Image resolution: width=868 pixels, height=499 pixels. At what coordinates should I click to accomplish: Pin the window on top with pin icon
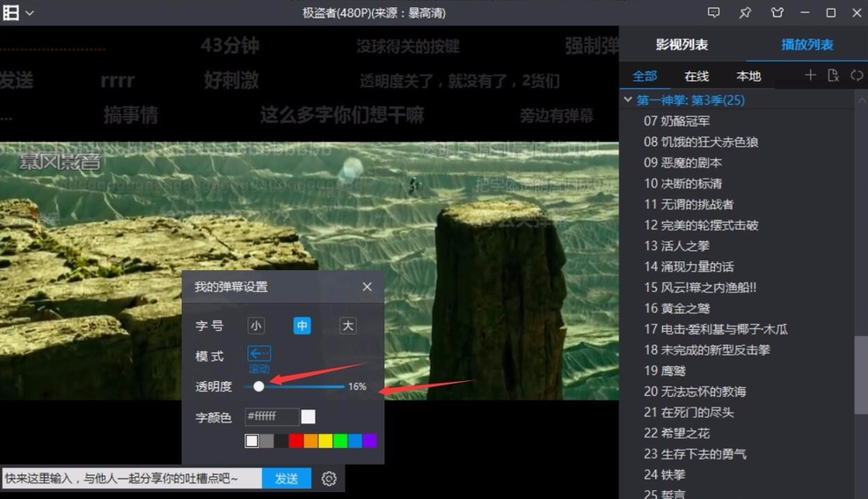point(745,12)
